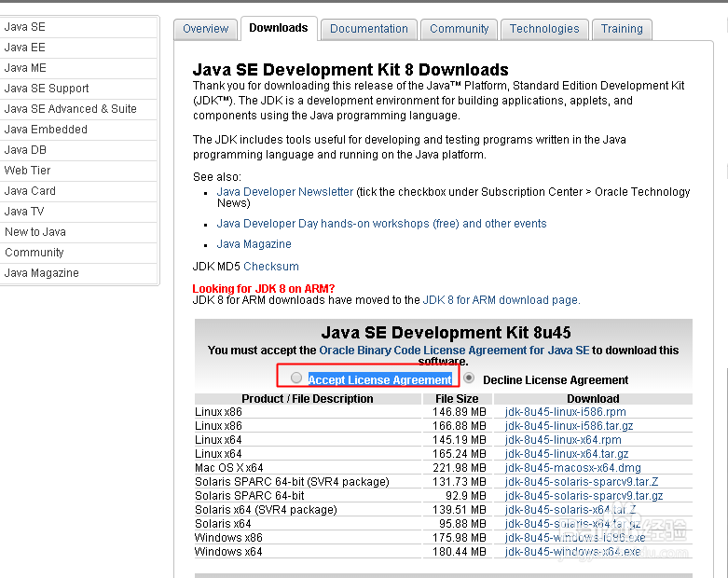Download jdk-8u45-linux-i586.tar.gz
Image resolution: width=728 pixels, height=578 pixels.
point(570,426)
